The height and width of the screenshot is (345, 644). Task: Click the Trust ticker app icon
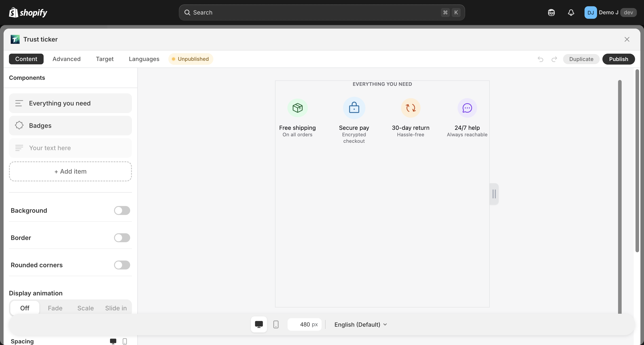pyautogui.click(x=15, y=39)
